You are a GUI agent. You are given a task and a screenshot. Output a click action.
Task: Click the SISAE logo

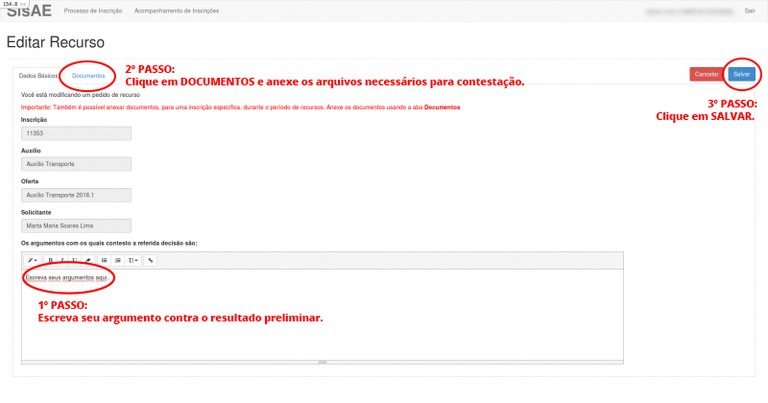[x=28, y=11]
